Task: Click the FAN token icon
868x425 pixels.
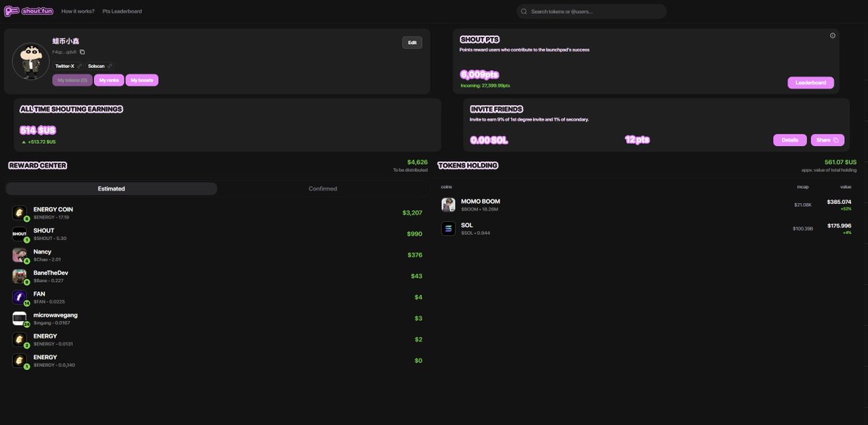Action: (x=20, y=297)
